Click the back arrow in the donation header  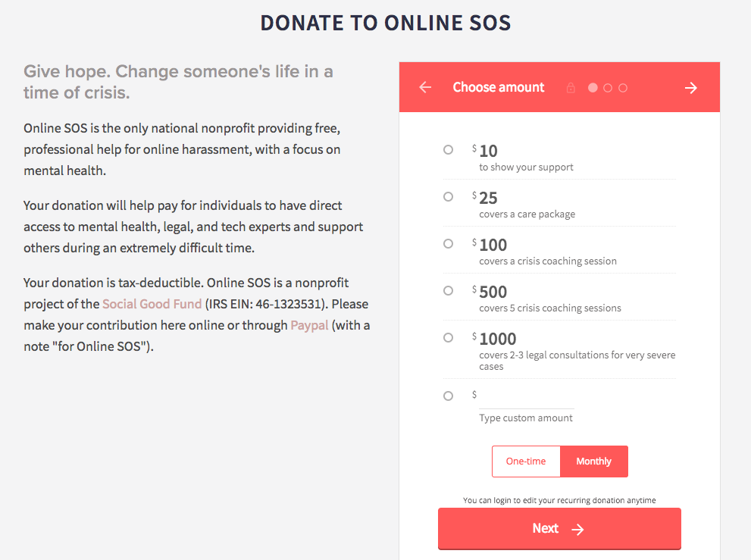pos(425,87)
